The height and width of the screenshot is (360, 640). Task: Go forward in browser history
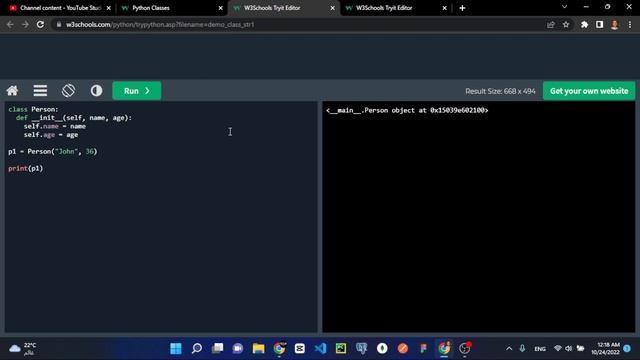(25, 24)
